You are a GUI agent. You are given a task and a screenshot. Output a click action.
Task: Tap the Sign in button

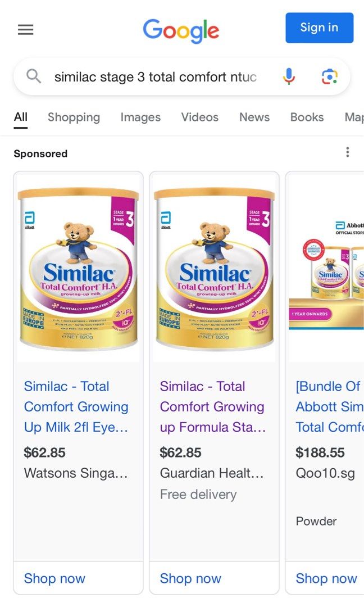tap(319, 28)
